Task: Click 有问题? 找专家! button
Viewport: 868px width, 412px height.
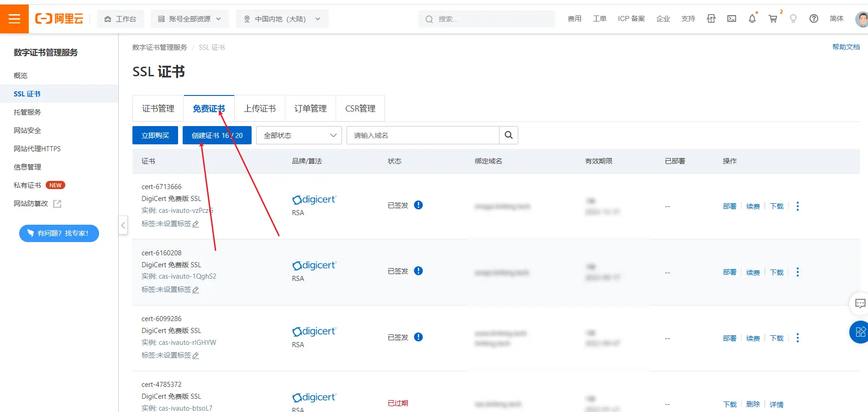Action: click(x=59, y=233)
